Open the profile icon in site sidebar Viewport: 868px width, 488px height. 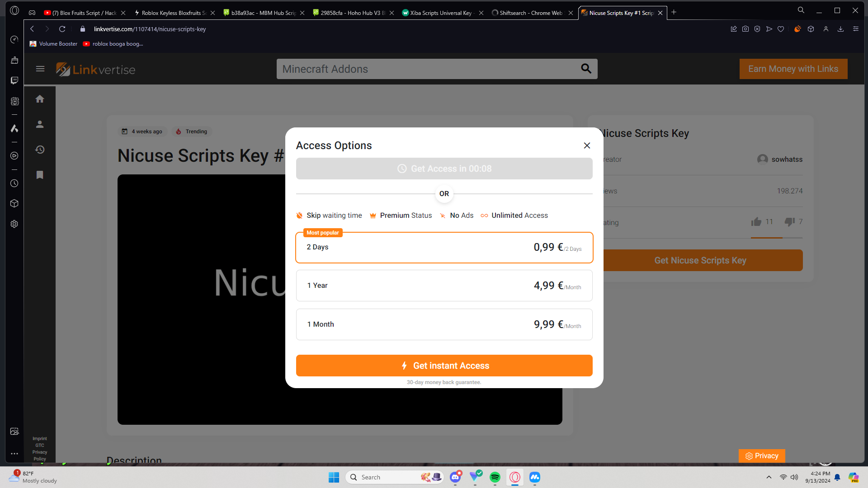40,124
